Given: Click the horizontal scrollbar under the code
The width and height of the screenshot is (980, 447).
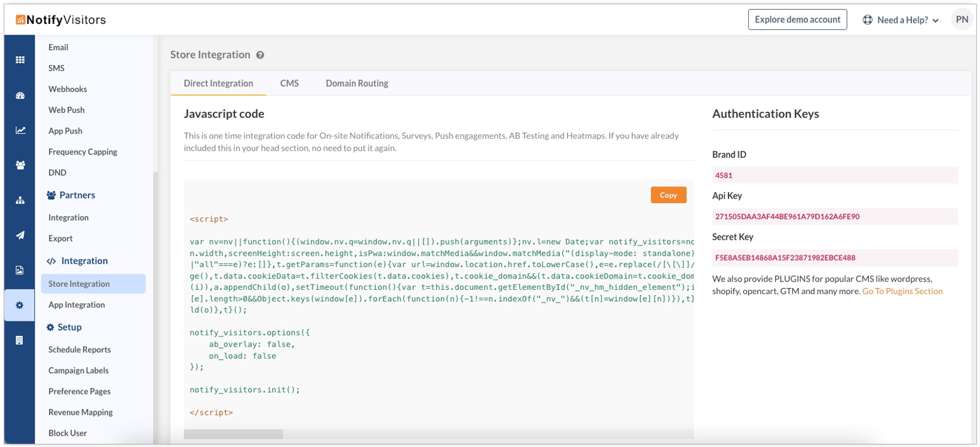Looking at the screenshot, I should 233,434.
